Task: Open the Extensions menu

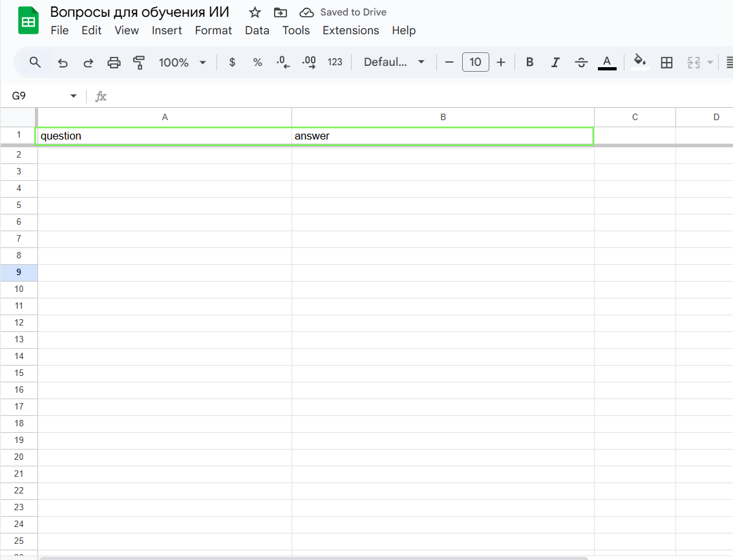Action: (x=350, y=30)
